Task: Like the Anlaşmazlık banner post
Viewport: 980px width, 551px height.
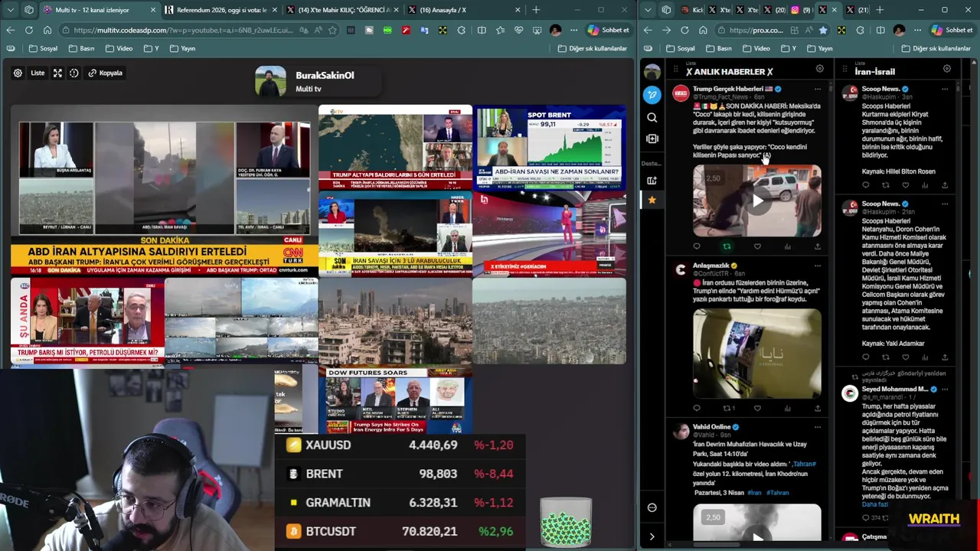Action: pyautogui.click(x=757, y=408)
